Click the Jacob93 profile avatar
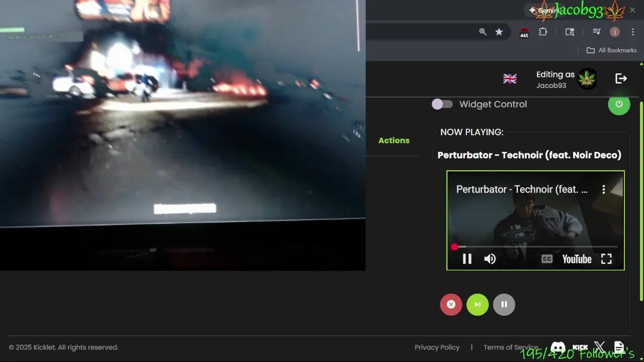The height and width of the screenshot is (362, 644). click(x=587, y=79)
